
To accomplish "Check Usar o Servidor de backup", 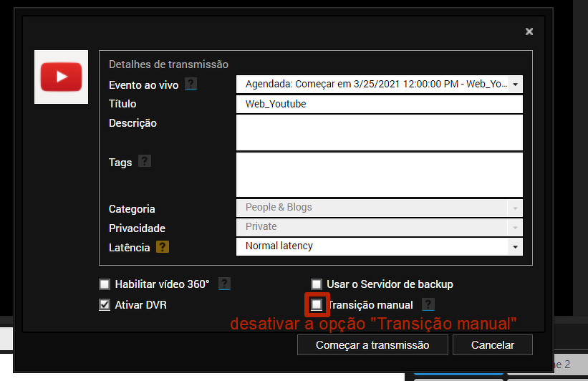I will (x=317, y=284).
